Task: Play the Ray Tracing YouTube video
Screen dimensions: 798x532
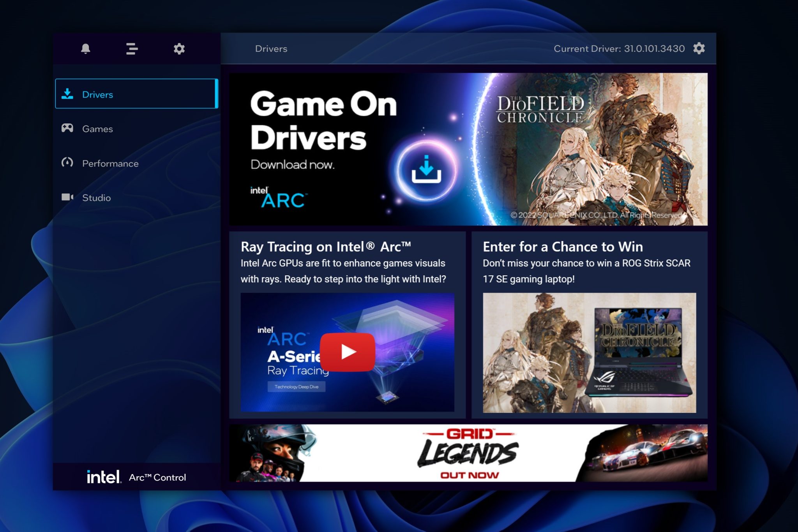Action: 347,352
